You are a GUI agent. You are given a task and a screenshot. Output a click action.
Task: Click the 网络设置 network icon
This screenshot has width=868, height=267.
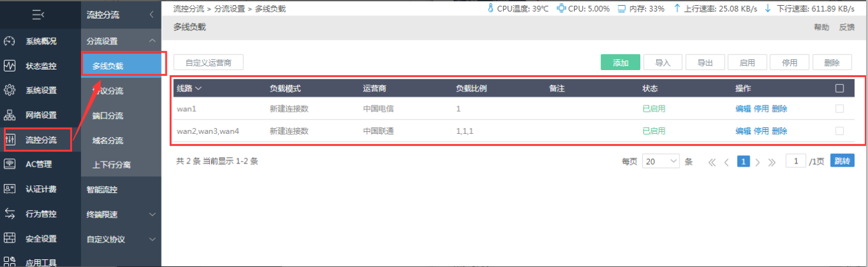click(x=10, y=115)
